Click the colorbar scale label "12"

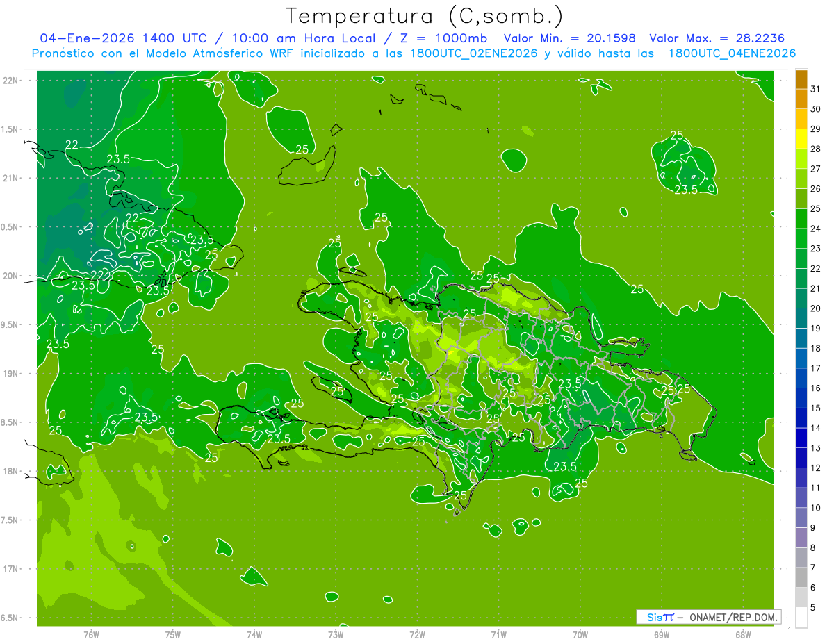pyautogui.click(x=816, y=468)
